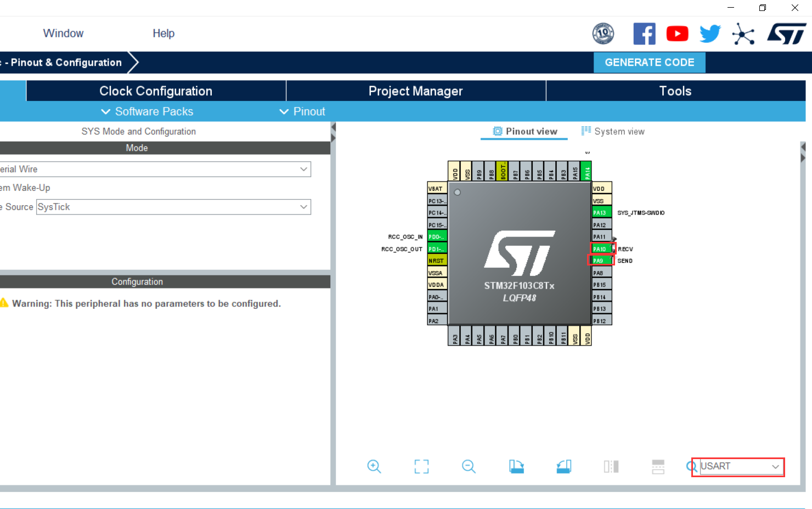Select the PA11 pin
The height and width of the screenshot is (509, 812).
pos(602,237)
